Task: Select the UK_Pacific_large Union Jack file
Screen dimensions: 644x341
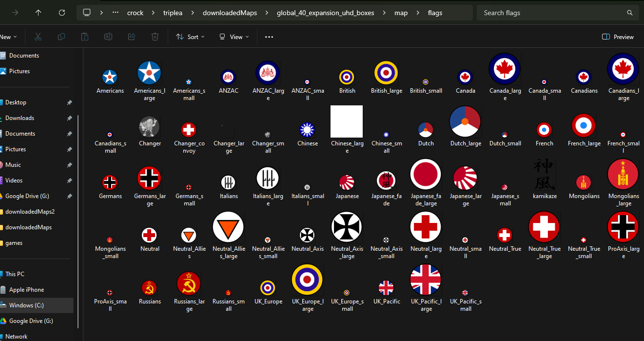Action: pos(426,280)
